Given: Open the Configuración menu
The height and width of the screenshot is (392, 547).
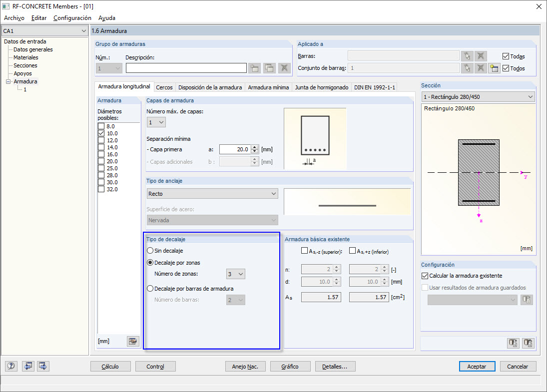Looking at the screenshot, I should [x=72, y=18].
